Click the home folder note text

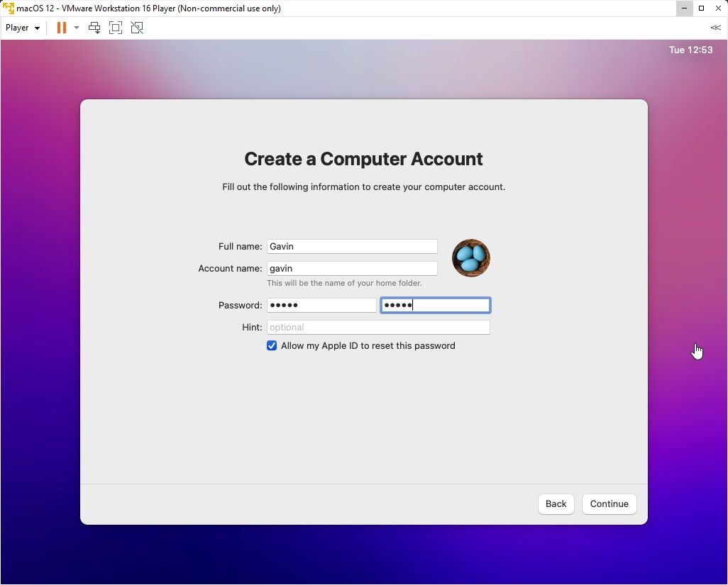[345, 283]
